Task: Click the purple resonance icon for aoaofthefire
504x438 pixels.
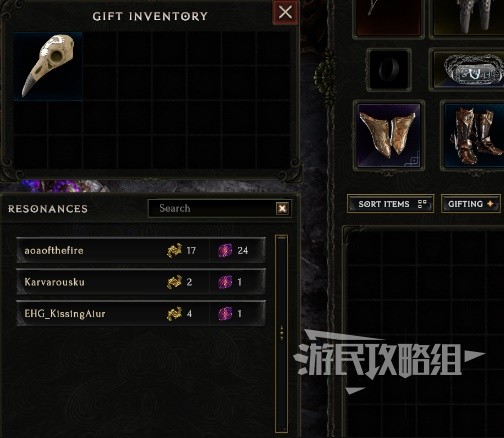Action: 225,250
